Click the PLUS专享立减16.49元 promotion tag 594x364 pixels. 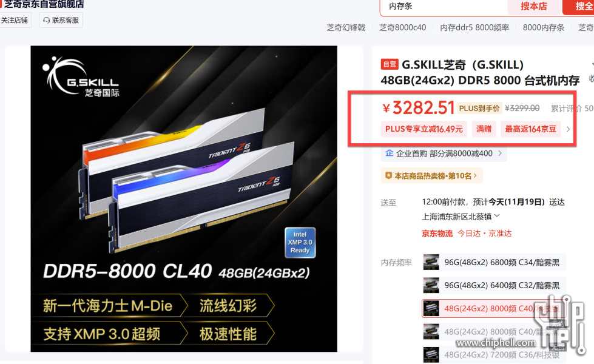tap(424, 129)
